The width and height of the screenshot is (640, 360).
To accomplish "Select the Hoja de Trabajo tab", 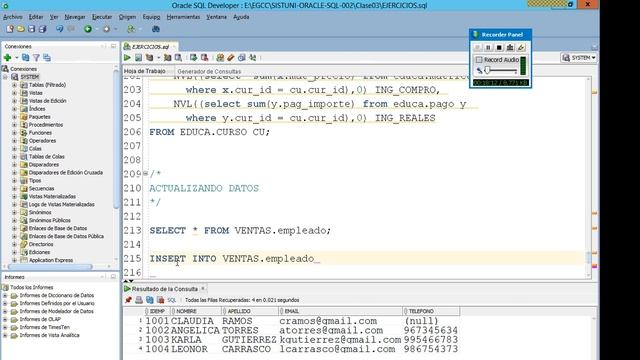I will [145, 71].
